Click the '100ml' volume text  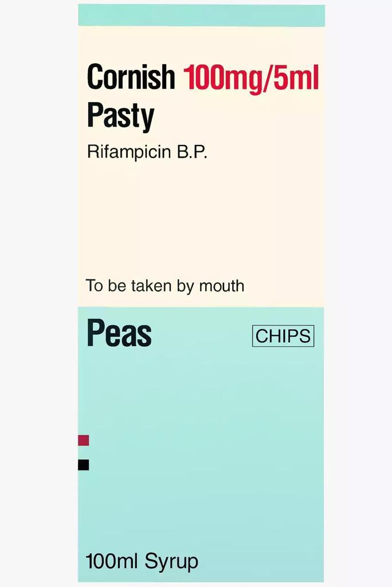112,561
